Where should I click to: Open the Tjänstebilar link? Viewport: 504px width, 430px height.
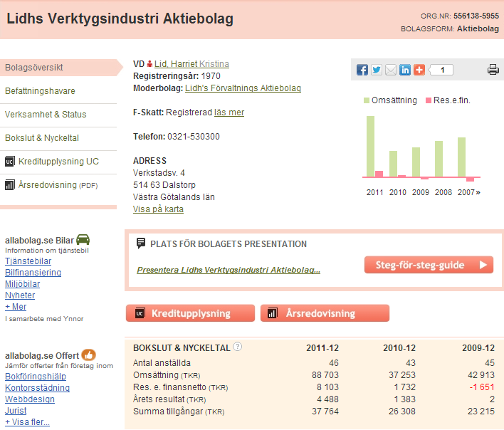pos(28,261)
